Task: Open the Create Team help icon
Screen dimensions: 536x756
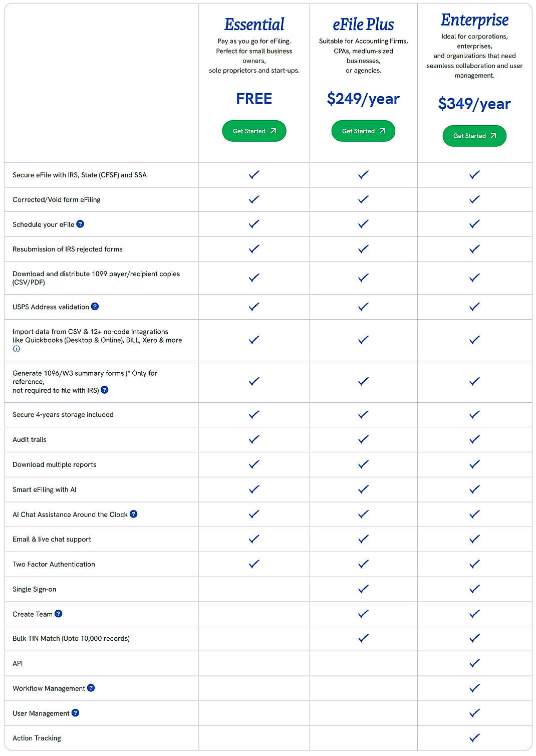Action: [x=59, y=613]
